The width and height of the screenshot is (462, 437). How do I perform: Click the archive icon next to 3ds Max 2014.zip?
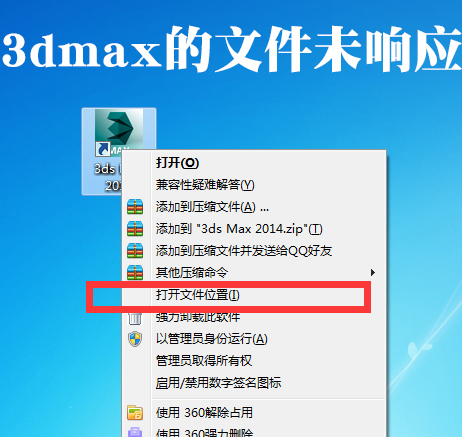pos(135,229)
